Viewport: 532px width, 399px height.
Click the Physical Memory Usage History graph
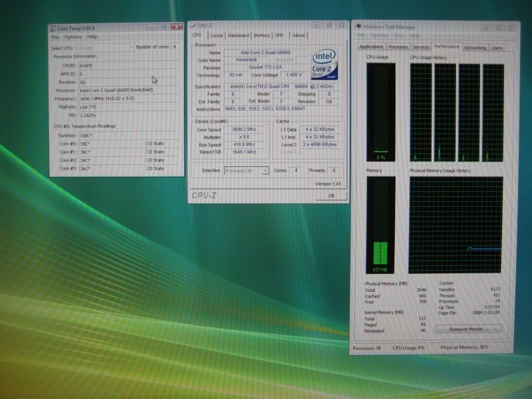point(456,225)
